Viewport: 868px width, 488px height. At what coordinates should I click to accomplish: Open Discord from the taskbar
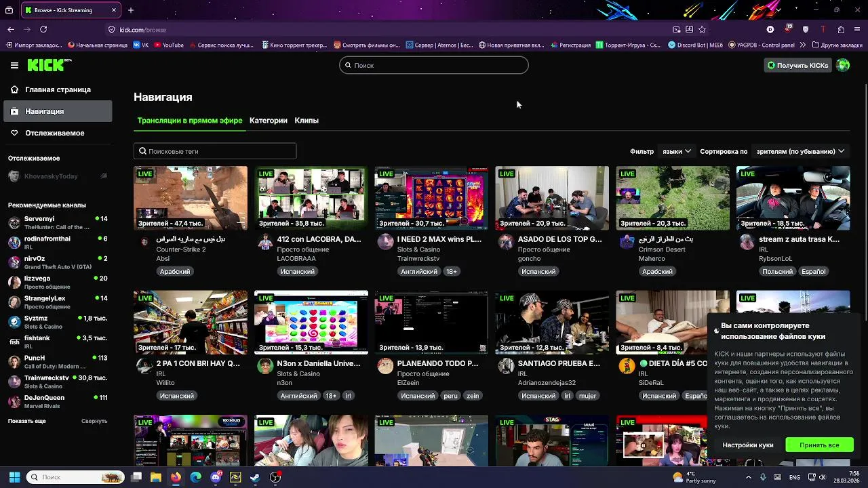[216, 477]
